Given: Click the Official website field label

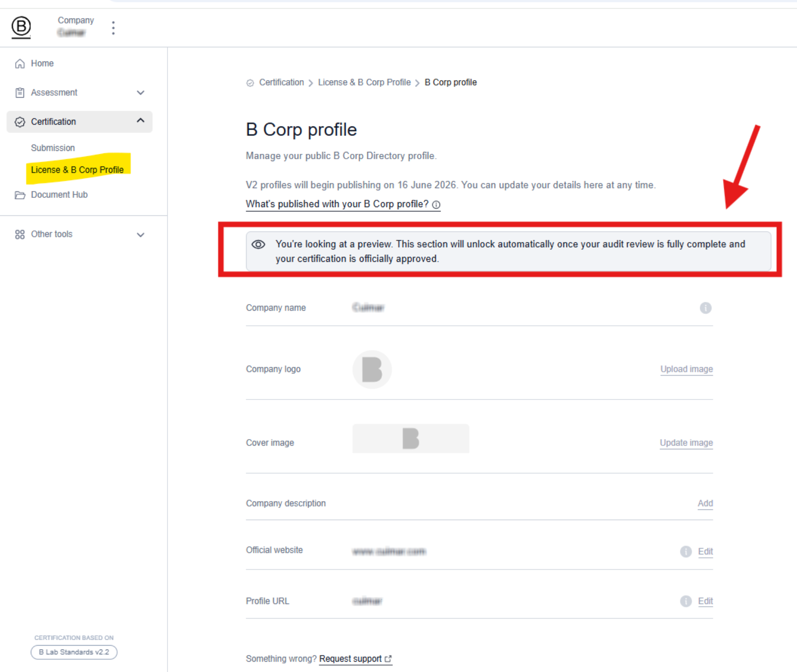Looking at the screenshot, I should tap(274, 550).
